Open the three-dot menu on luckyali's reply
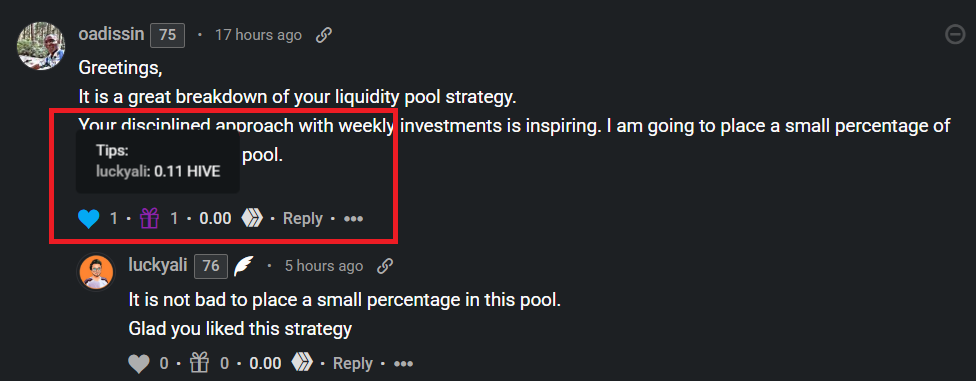Screen dimensions: 976x387 (403, 363)
